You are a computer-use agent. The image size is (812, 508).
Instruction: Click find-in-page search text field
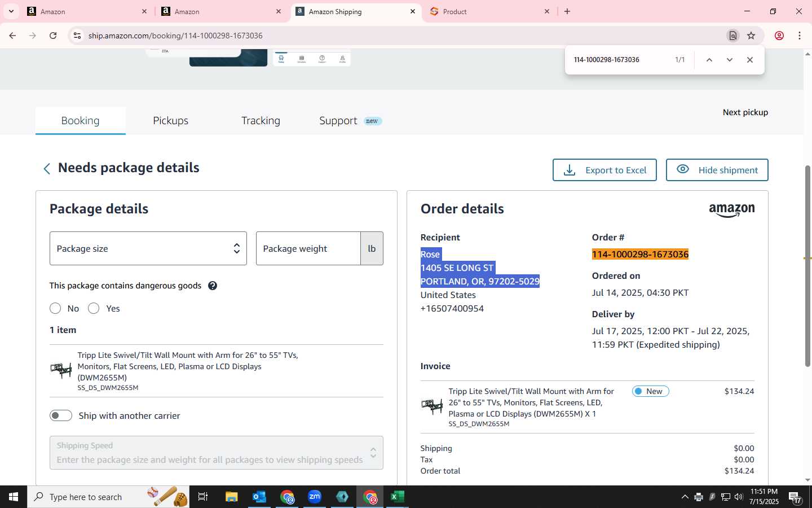tap(620, 60)
